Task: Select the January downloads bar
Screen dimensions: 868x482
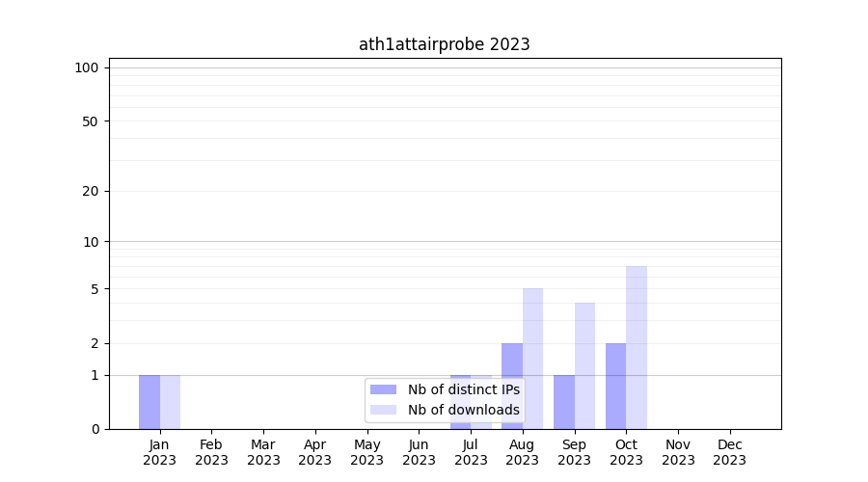Action: point(170,402)
